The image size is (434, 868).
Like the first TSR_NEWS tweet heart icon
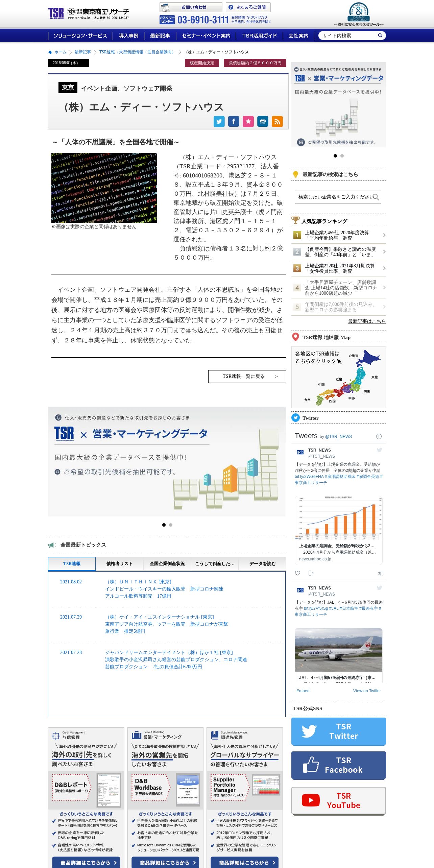pyautogui.click(x=297, y=573)
